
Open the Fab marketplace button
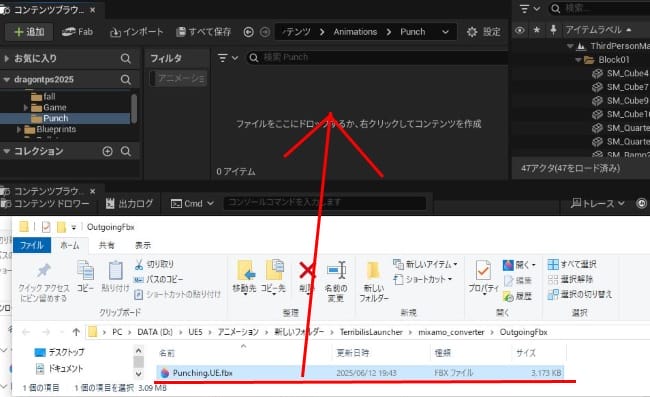pos(77,32)
